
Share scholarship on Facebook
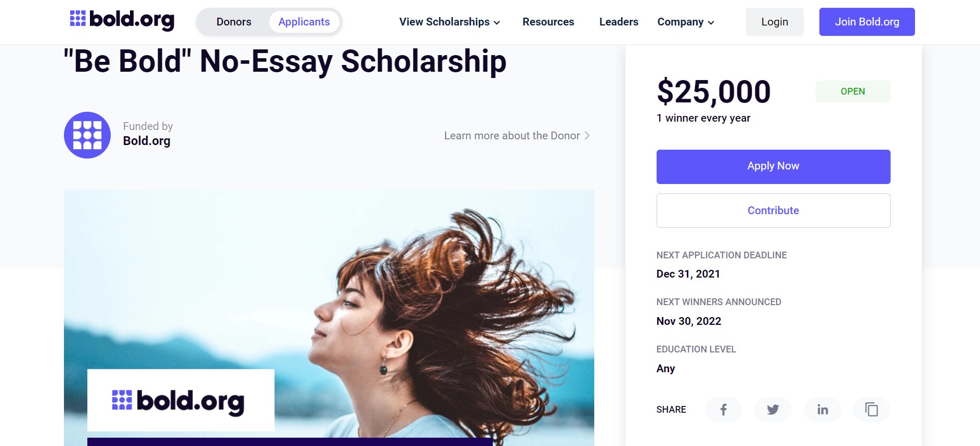click(723, 410)
